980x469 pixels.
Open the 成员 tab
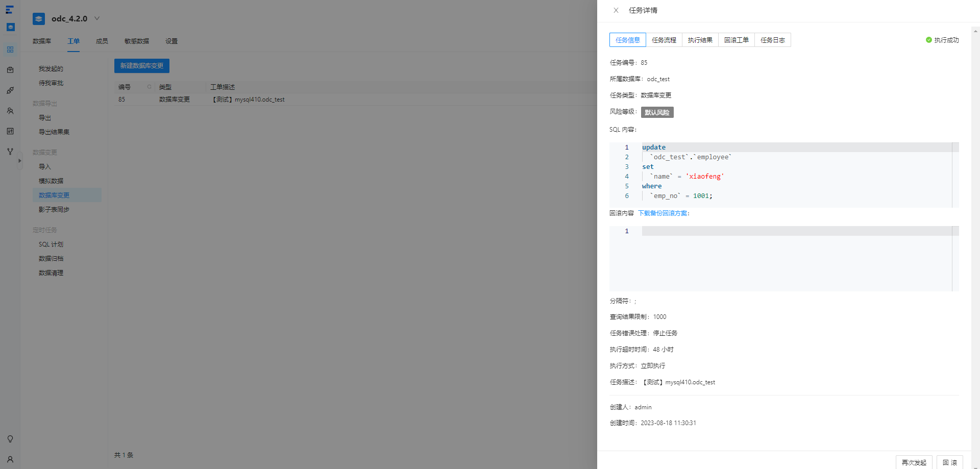click(102, 41)
